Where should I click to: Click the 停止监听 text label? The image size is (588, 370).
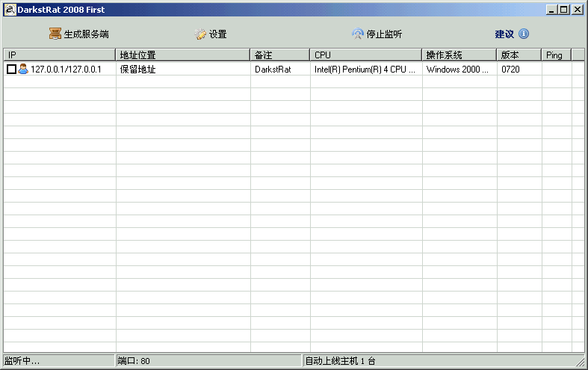(384, 34)
